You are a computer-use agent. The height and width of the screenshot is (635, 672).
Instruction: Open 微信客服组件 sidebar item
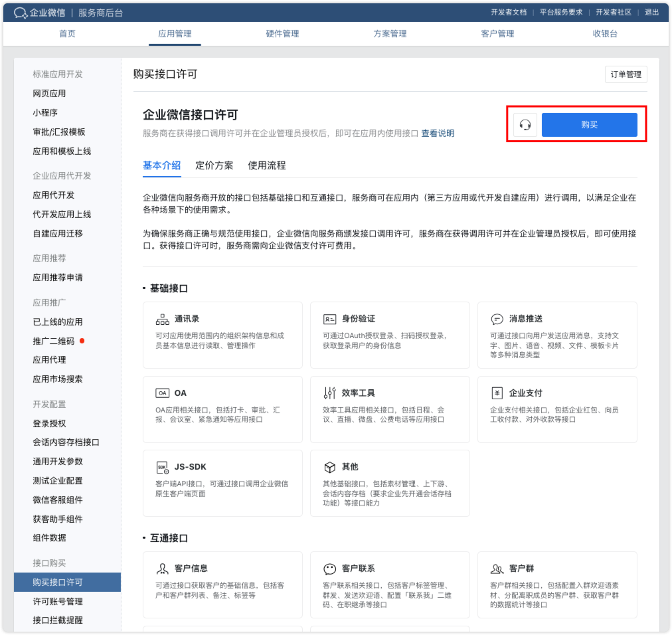point(58,500)
